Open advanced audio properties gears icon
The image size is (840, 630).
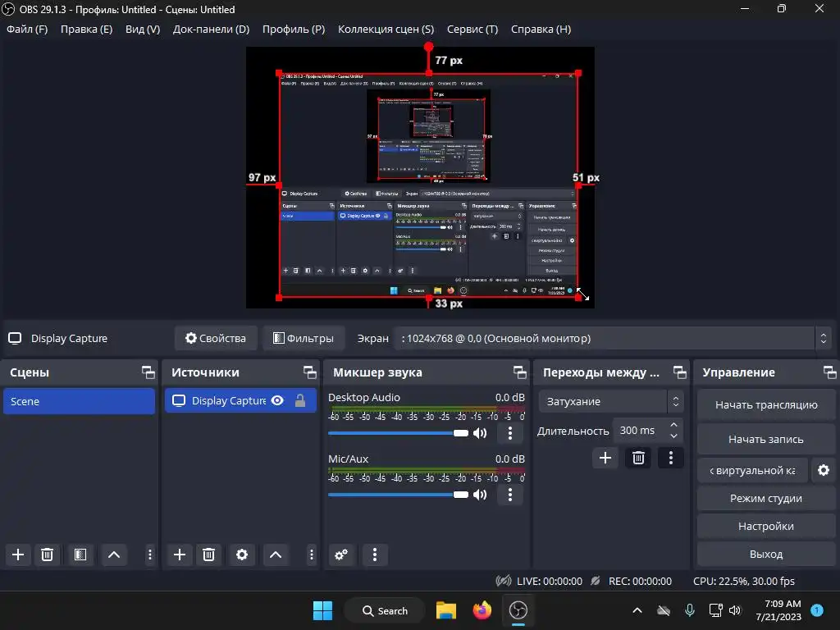pos(341,555)
